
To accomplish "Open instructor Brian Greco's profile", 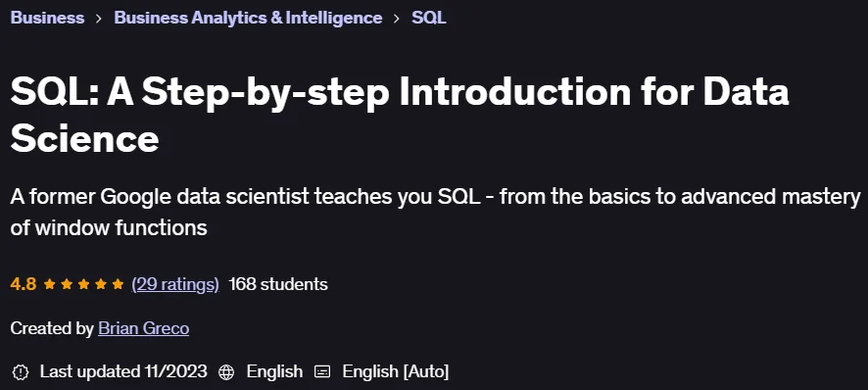I will 143,328.
